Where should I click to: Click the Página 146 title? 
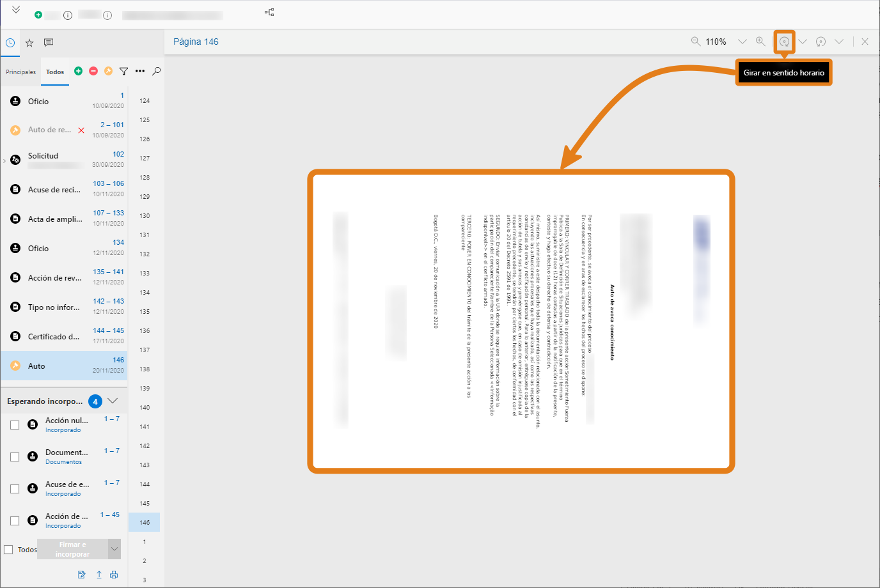click(x=196, y=42)
